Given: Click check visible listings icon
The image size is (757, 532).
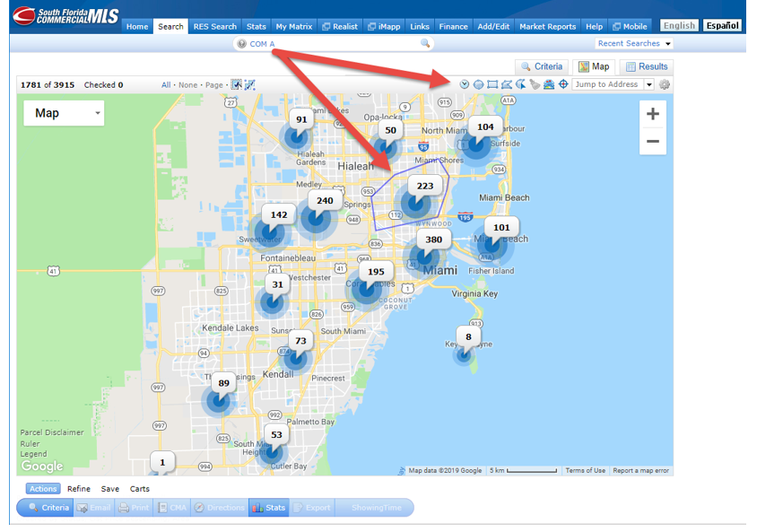Looking at the screenshot, I should pos(236,85).
